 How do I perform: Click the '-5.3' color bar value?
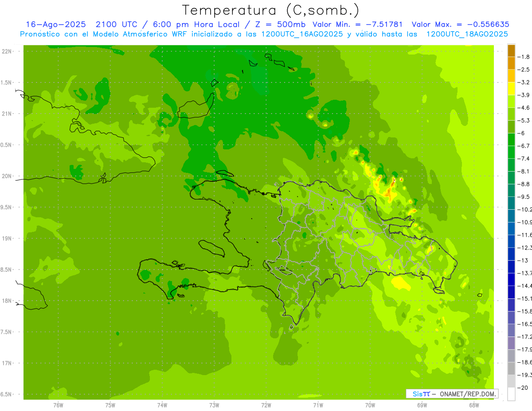pos(523,121)
